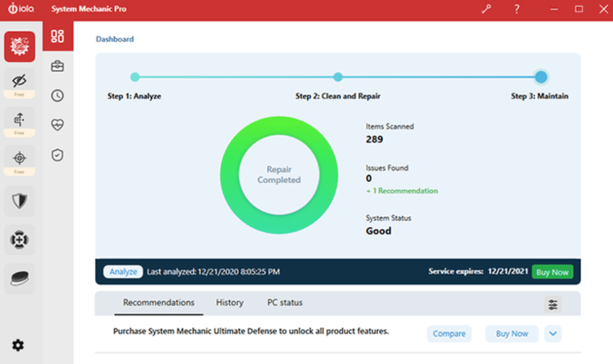613x364 pixels.
Task: Open the black-and-white shield module
Action: (x=20, y=201)
